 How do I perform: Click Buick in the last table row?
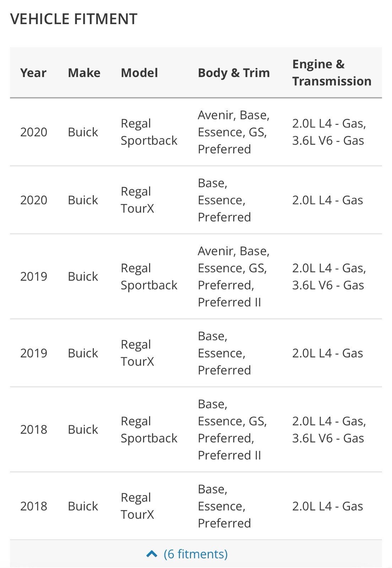[x=83, y=506]
